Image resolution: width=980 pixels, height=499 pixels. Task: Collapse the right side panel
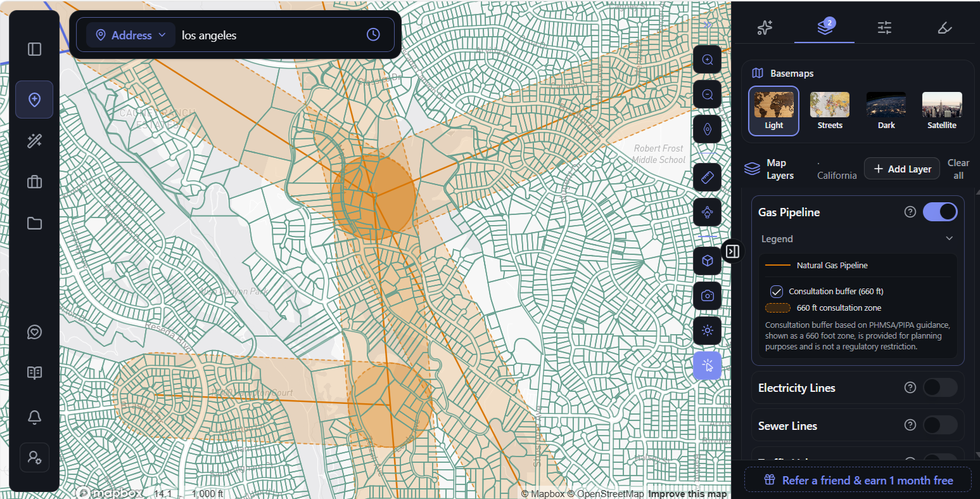click(732, 252)
